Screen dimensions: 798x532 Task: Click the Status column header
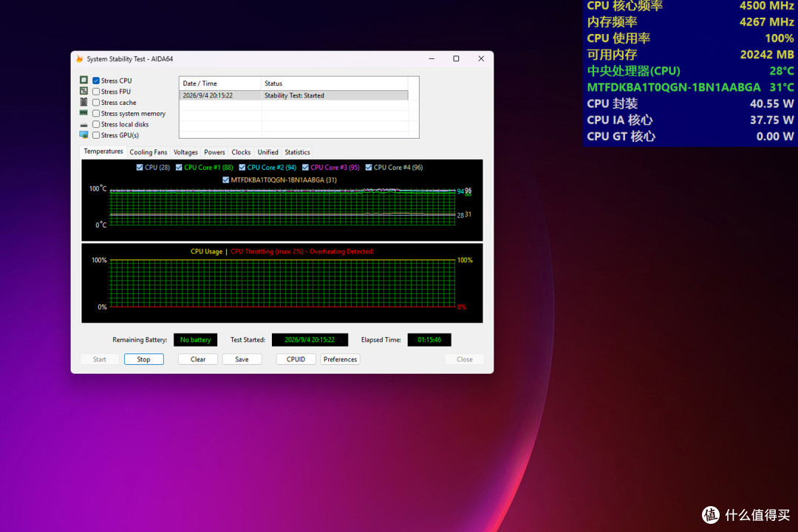point(335,83)
